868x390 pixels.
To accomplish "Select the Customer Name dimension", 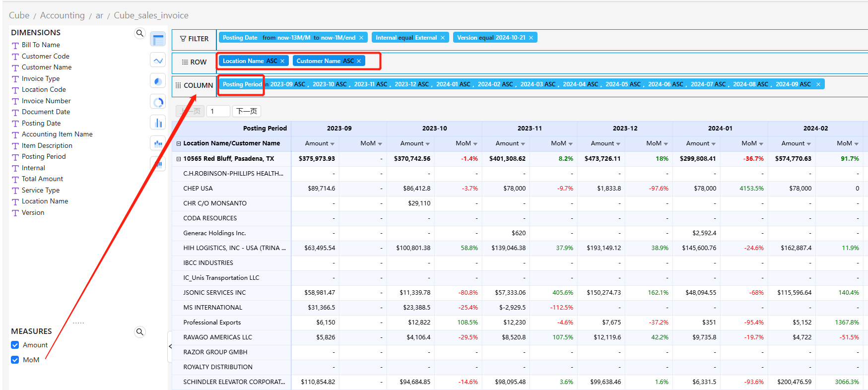I will [47, 67].
